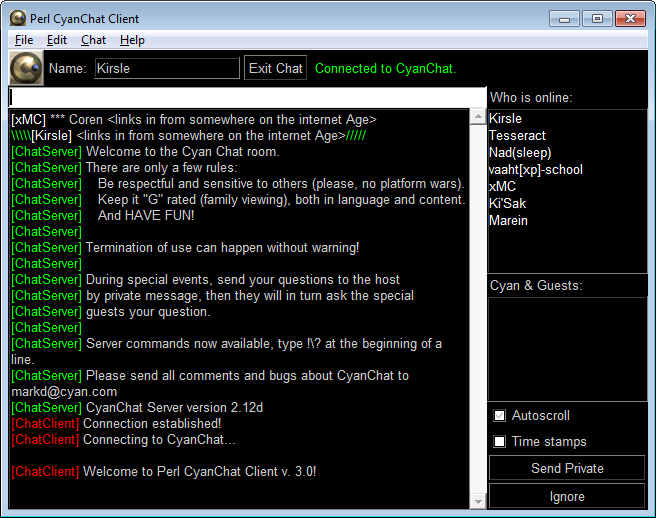Screen dimensions: 656x518
Task: Click the 'Who is online:' label
Action: [531, 97]
